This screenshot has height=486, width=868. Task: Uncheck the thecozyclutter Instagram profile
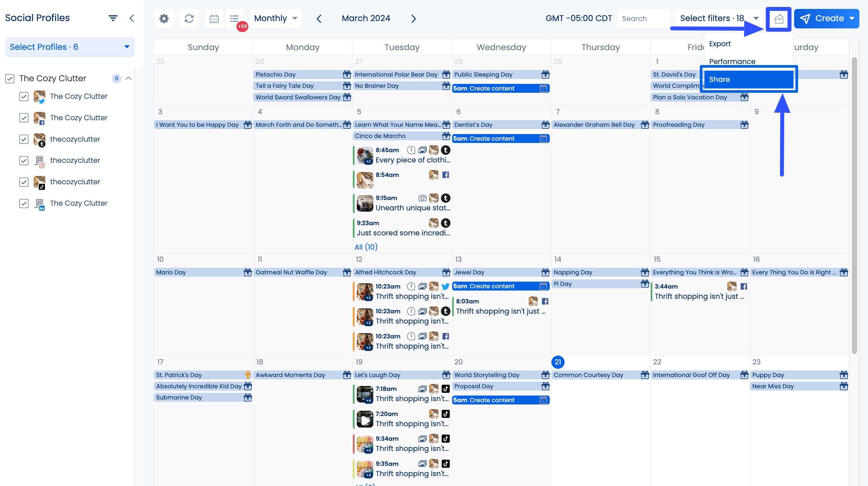click(x=24, y=160)
